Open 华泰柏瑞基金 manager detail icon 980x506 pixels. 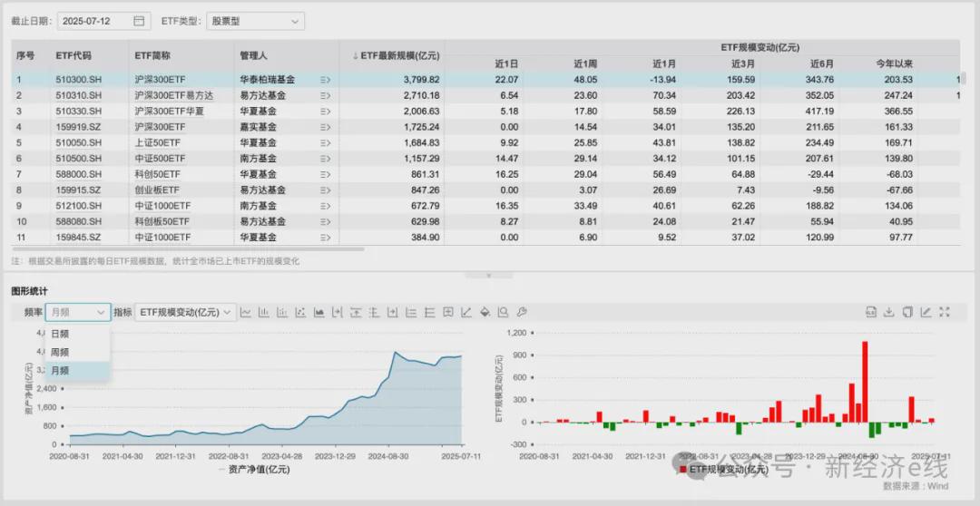click(325, 80)
